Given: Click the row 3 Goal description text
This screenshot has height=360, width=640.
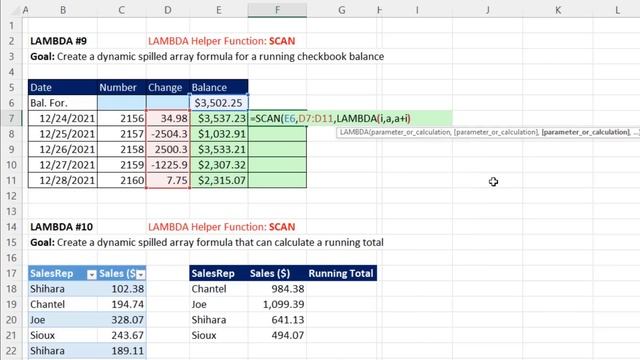Looking at the screenshot, I should (207, 56).
